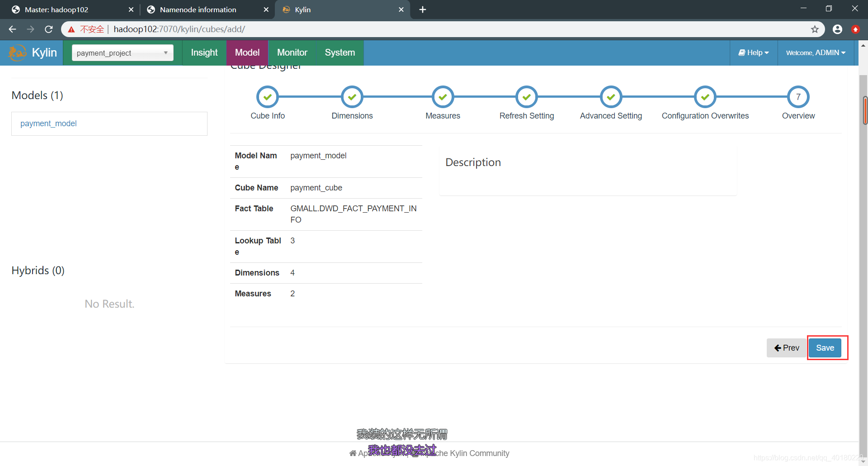Click the Save button
This screenshot has height=466, width=868.
825,348
